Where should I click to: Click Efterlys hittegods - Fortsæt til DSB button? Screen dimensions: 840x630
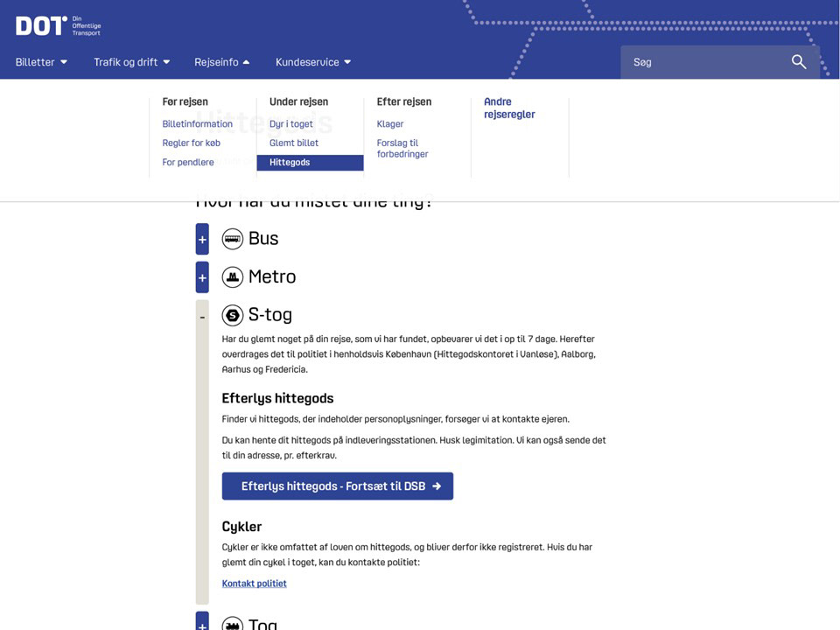point(338,486)
